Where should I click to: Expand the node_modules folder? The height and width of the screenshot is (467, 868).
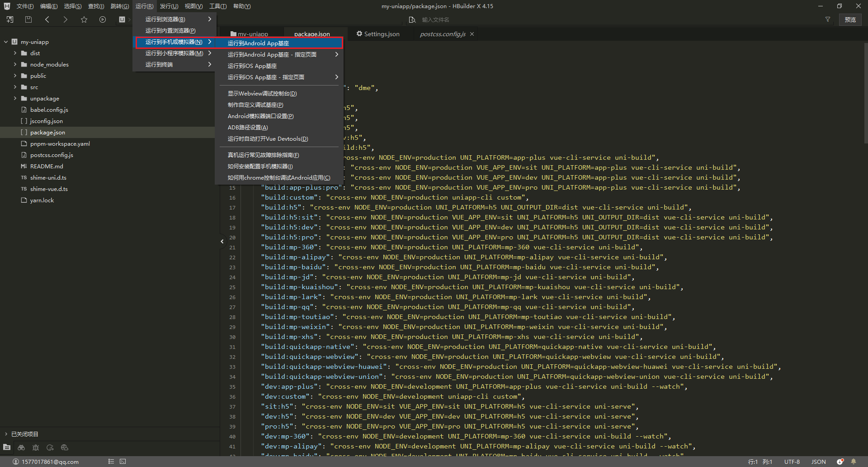point(15,65)
